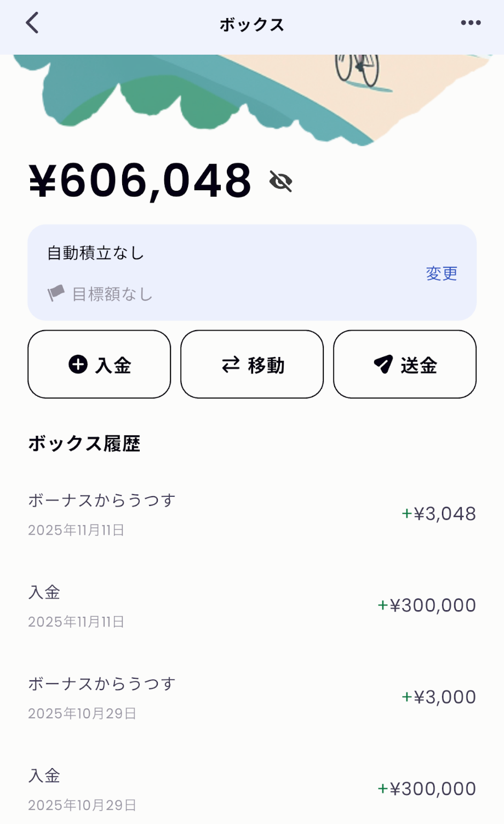Open the October 29 入金 ¥300,000 entry
This screenshot has width=504, height=824.
[252, 789]
